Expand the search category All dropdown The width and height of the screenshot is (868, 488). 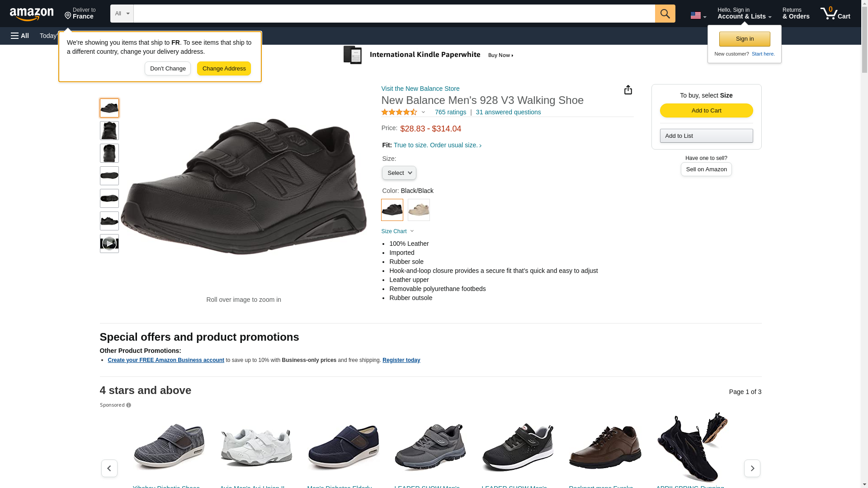122,14
